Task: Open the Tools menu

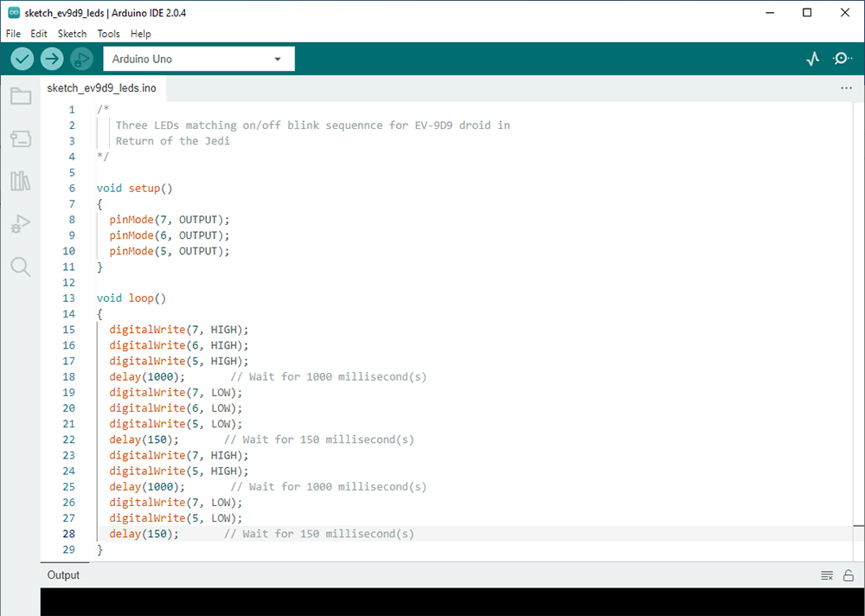Action: point(109,34)
